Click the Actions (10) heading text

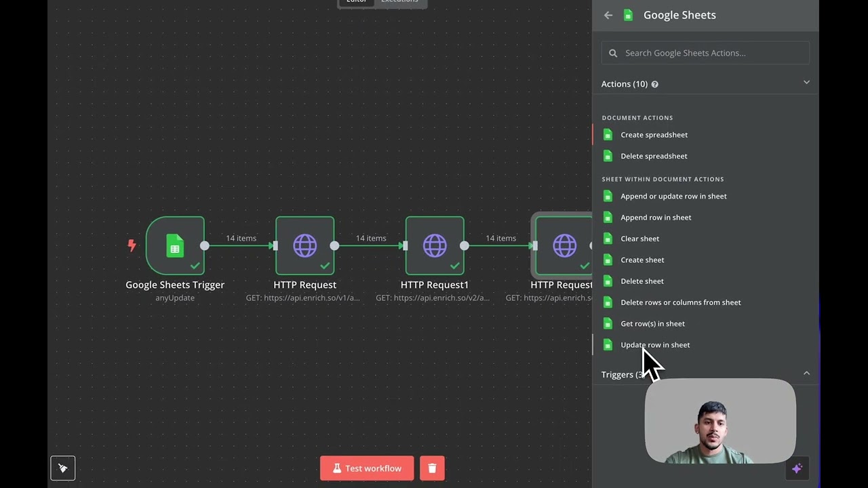(625, 84)
